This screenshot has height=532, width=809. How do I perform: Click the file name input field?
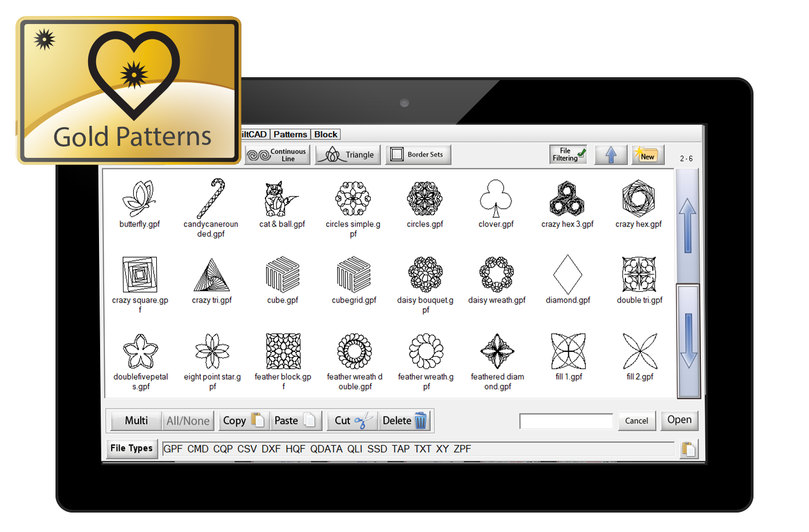coord(566,421)
